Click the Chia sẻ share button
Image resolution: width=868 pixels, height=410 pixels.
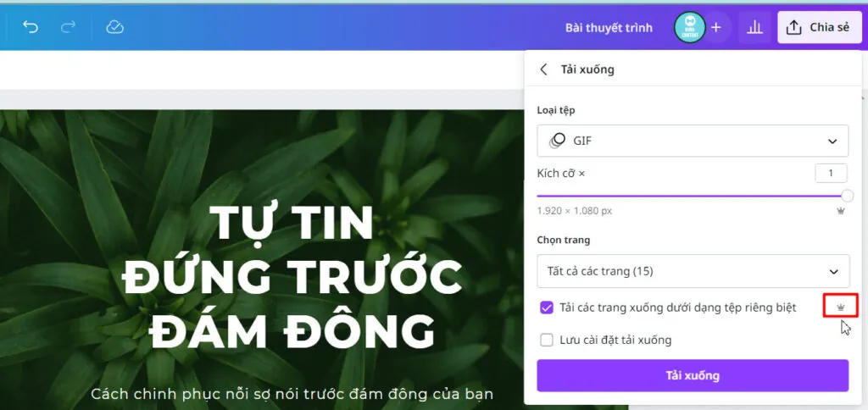(821, 27)
